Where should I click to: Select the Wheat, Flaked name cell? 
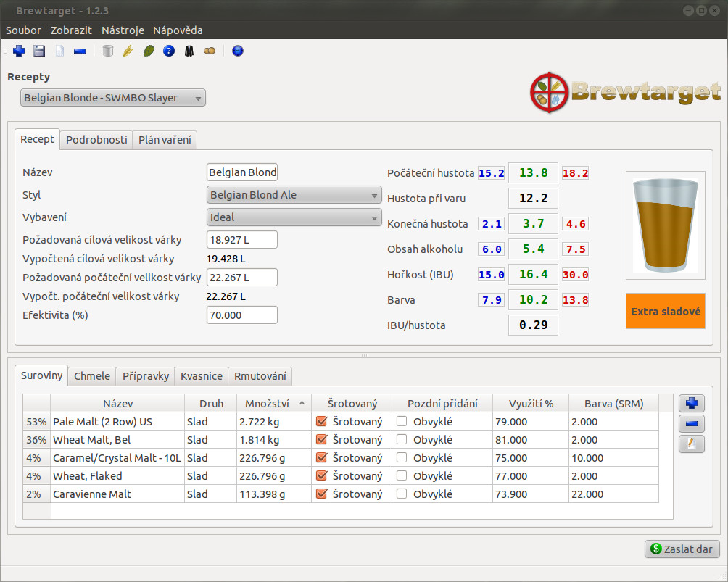coord(117,475)
